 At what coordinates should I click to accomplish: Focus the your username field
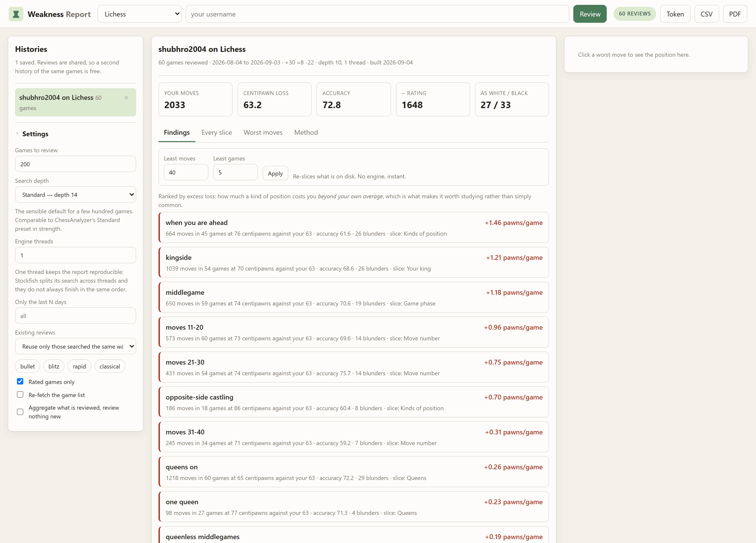377,14
